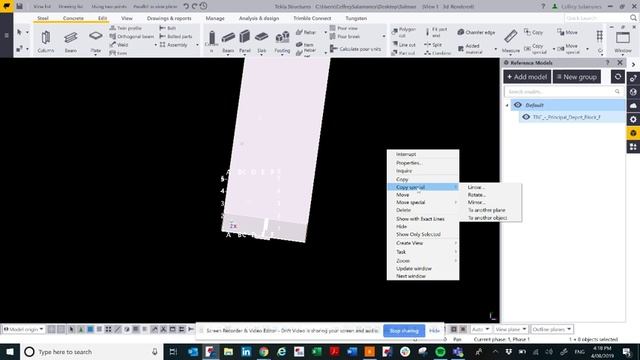The width and height of the screenshot is (640, 360).
Task: Click the Stop sharing button
Action: (x=404, y=331)
